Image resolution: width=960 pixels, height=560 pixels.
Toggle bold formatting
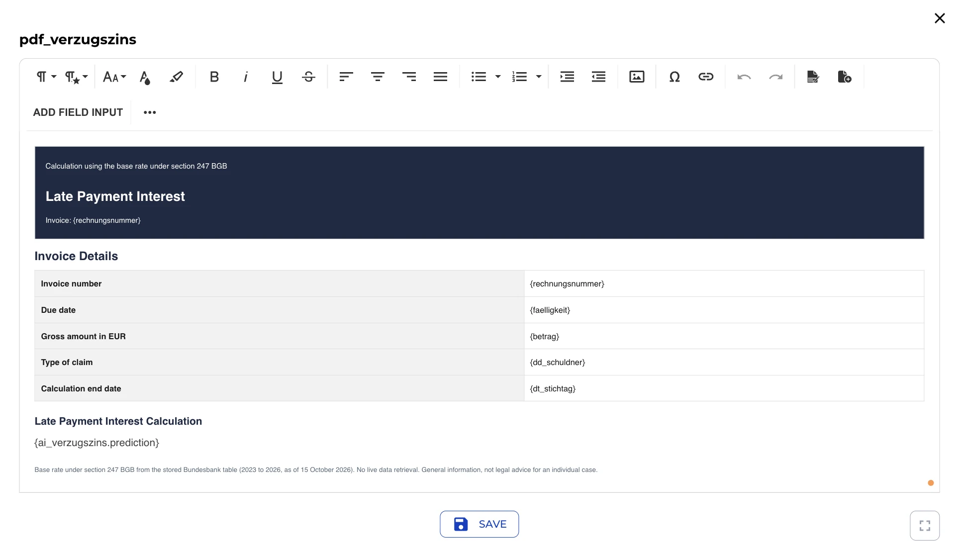(214, 77)
